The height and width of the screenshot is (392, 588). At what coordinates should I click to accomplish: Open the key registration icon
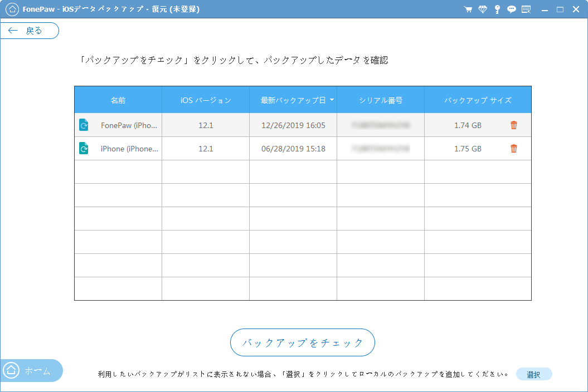[x=497, y=9]
